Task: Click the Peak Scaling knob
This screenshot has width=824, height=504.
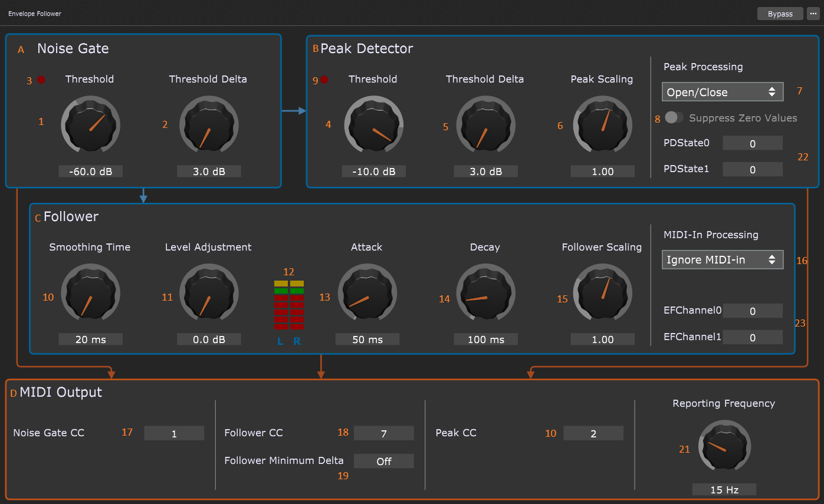Action: [602, 126]
